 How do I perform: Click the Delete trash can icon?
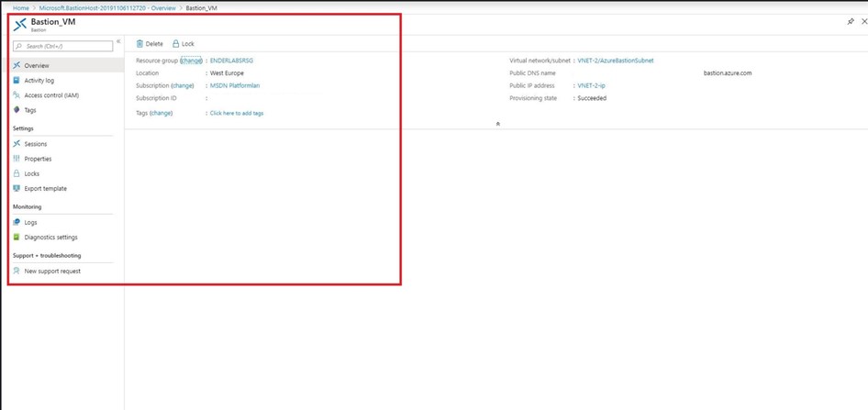click(139, 44)
